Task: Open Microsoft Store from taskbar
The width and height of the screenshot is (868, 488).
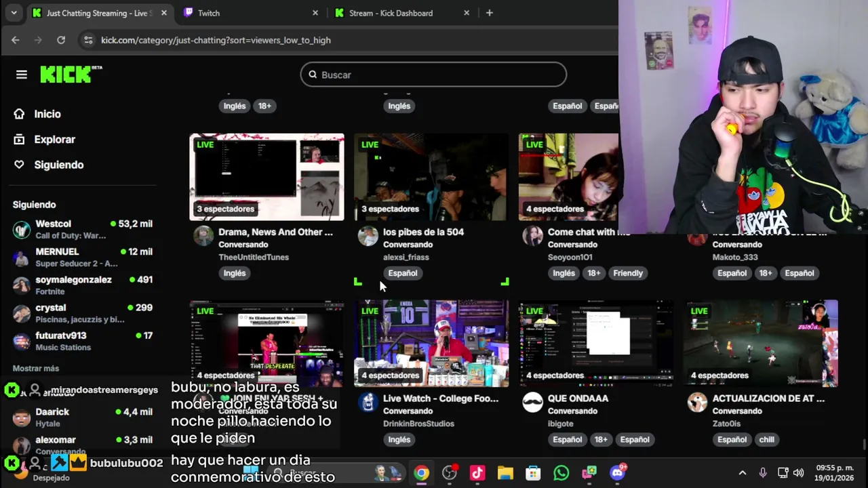Action: click(x=533, y=473)
